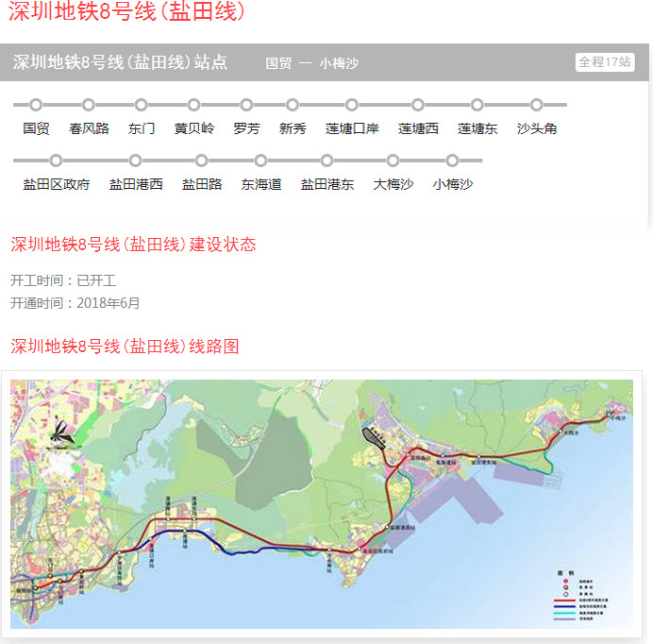Click the 小梅沙 station circle marker
Image resolution: width=653 pixels, height=644 pixels.
pos(452,161)
